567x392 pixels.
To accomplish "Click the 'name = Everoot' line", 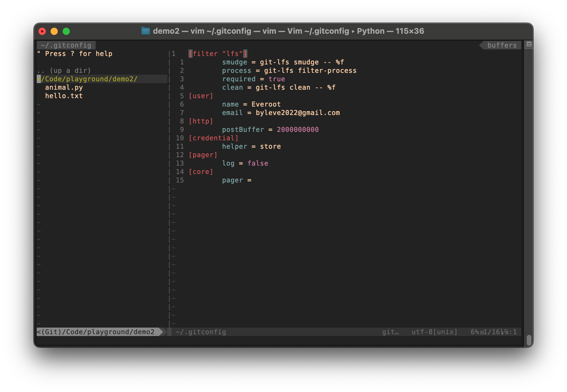I will tap(251, 104).
